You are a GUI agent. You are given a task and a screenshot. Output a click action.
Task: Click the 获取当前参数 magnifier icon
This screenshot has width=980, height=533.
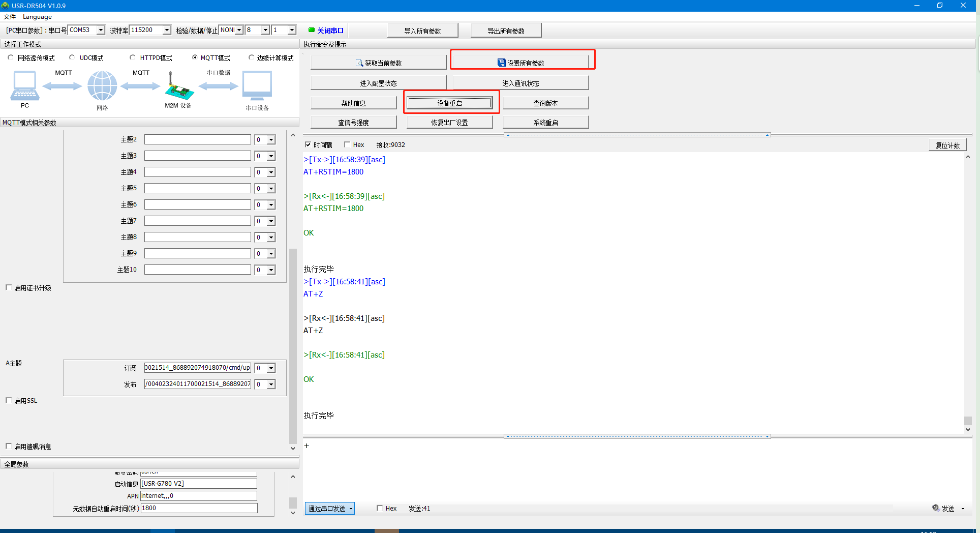(x=359, y=63)
